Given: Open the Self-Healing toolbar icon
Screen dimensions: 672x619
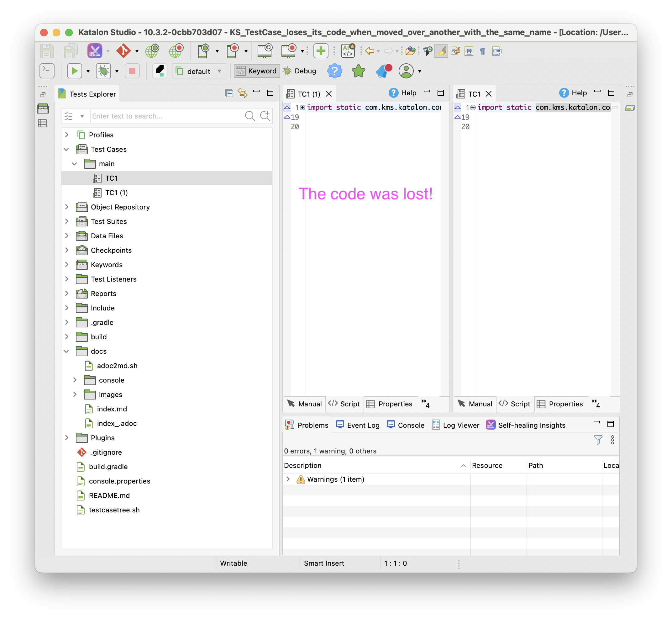Looking at the screenshot, I should pos(95,51).
